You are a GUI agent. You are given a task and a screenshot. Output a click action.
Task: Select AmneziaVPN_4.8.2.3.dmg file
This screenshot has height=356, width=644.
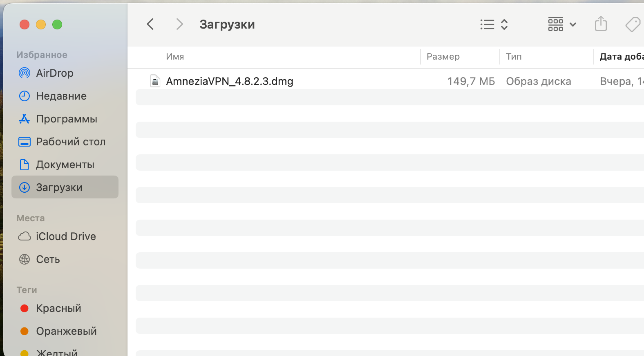click(x=229, y=81)
